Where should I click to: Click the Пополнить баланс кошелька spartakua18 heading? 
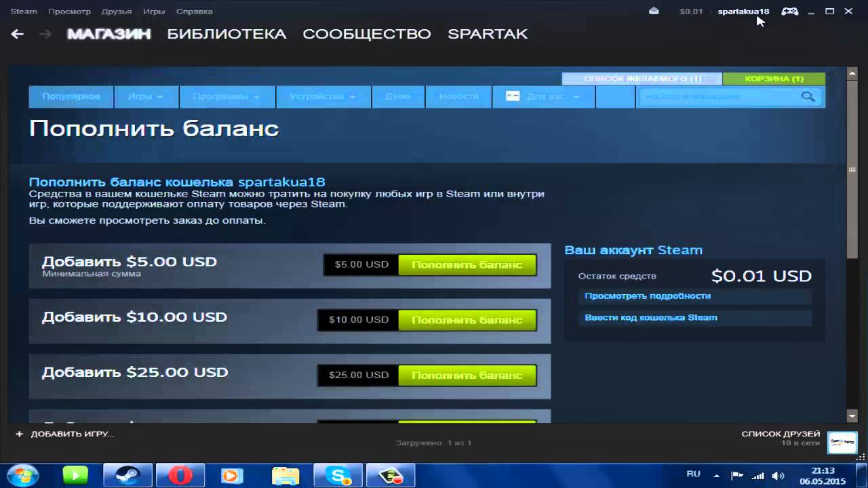click(x=177, y=182)
